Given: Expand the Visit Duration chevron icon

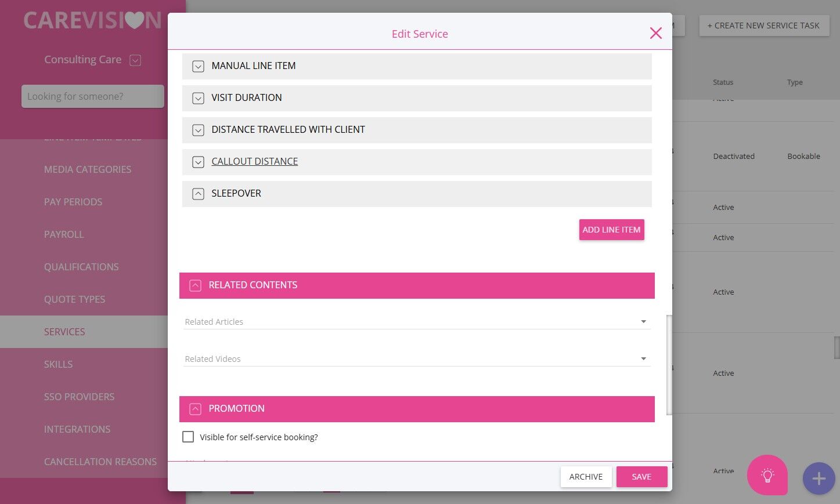Looking at the screenshot, I should click(198, 99).
